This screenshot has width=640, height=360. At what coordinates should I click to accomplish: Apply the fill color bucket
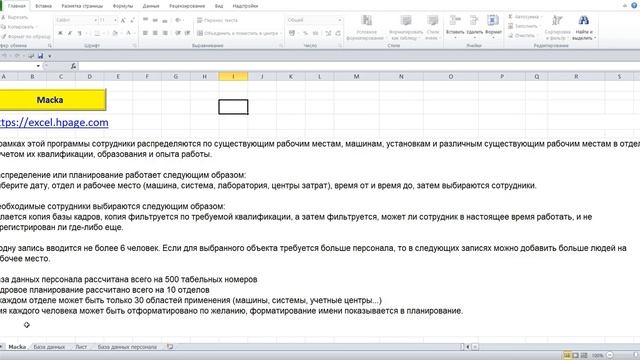[x=115, y=33]
